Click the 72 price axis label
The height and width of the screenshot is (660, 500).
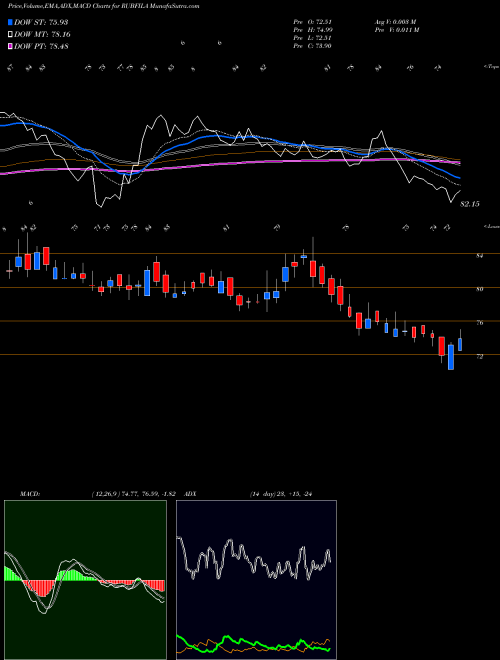(x=479, y=357)
